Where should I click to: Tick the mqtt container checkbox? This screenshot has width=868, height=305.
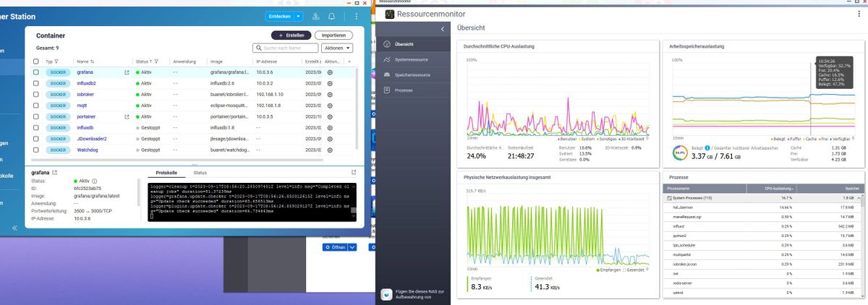click(x=35, y=106)
